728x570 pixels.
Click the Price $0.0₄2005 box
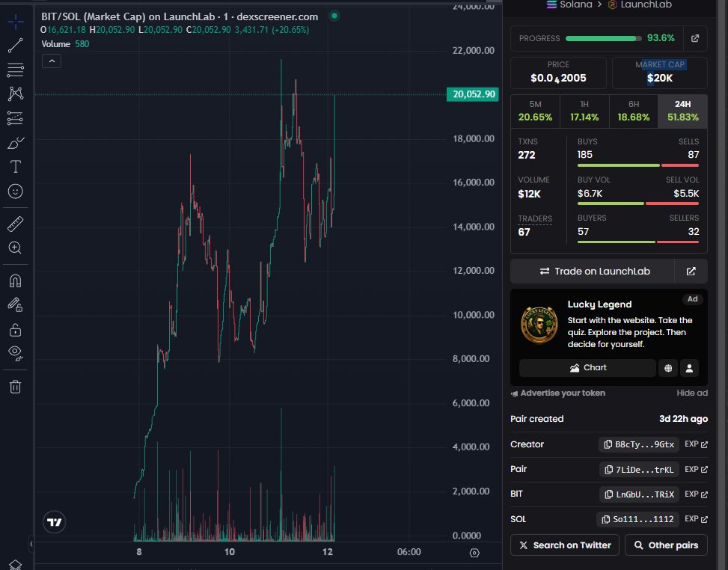(x=559, y=73)
